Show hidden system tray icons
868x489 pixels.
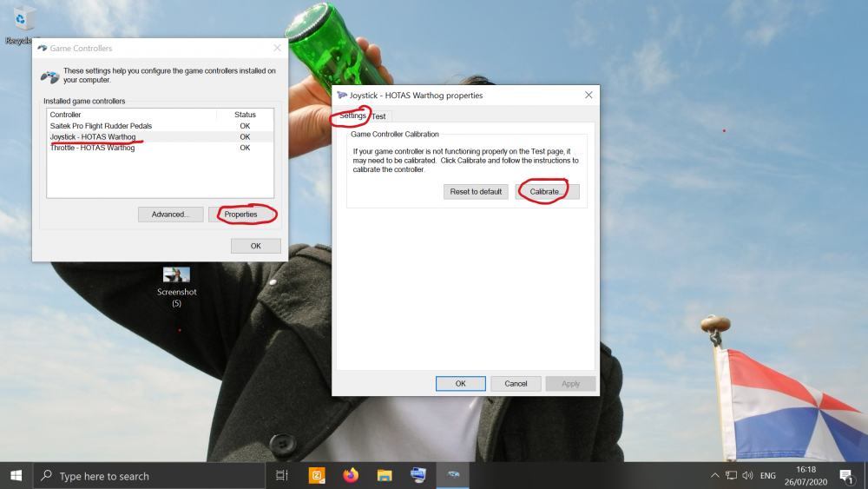[x=714, y=476]
